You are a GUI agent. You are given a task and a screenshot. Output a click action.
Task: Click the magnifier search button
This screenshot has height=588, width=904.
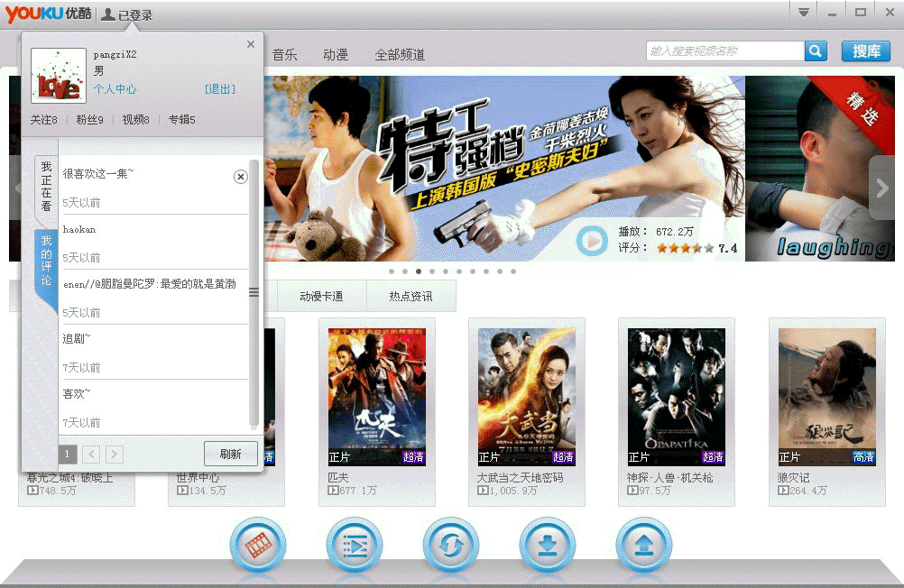pos(816,51)
